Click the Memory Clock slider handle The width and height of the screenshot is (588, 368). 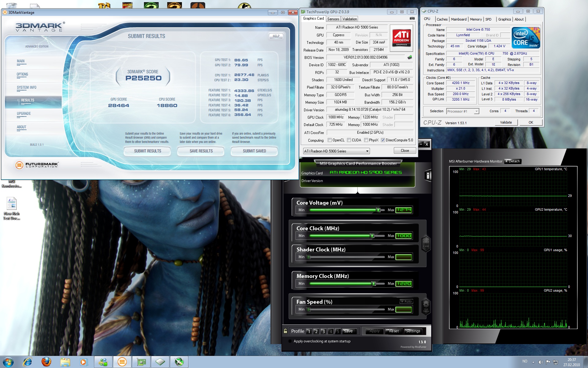pyautogui.click(x=374, y=284)
